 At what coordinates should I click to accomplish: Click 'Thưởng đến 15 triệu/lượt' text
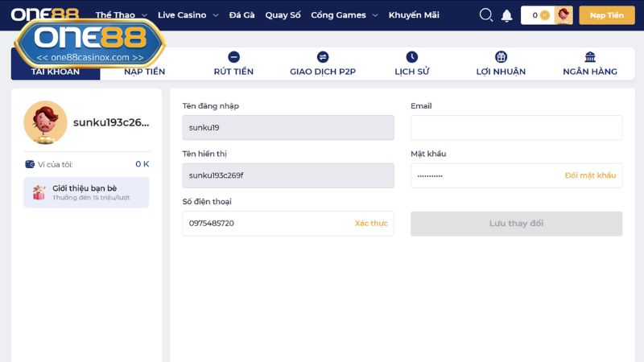click(x=91, y=198)
